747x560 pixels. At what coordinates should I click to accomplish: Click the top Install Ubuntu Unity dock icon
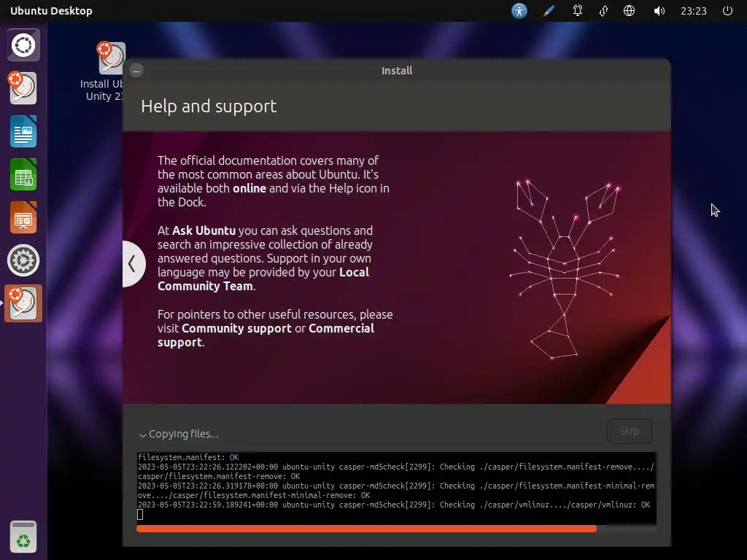[23, 88]
